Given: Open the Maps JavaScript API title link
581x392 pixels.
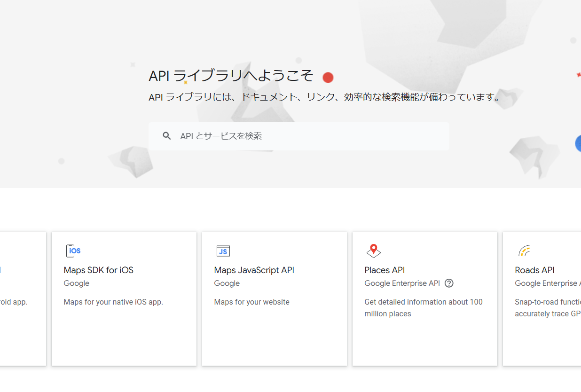Looking at the screenshot, I should coord(254,270).
